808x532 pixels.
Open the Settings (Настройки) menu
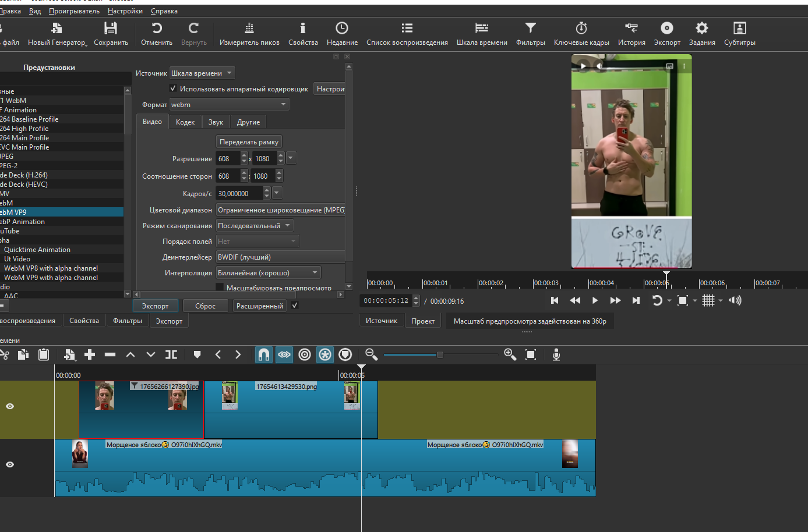125,11
